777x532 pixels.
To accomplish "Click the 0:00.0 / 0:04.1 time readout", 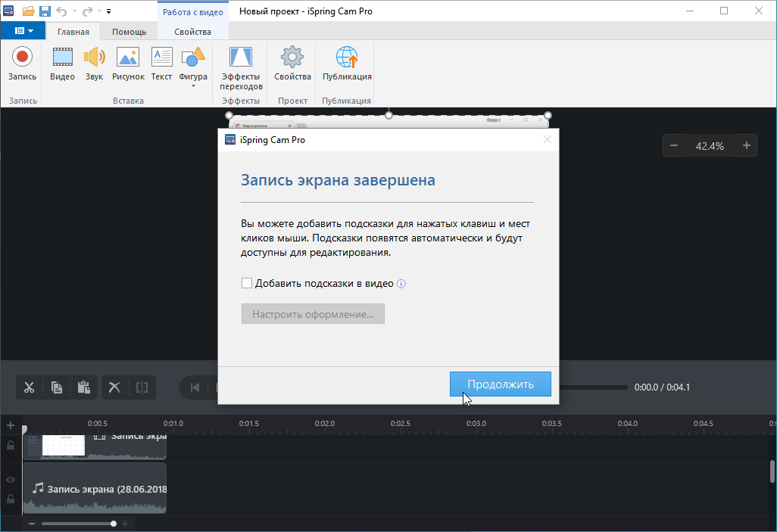I will pos(662,387).
